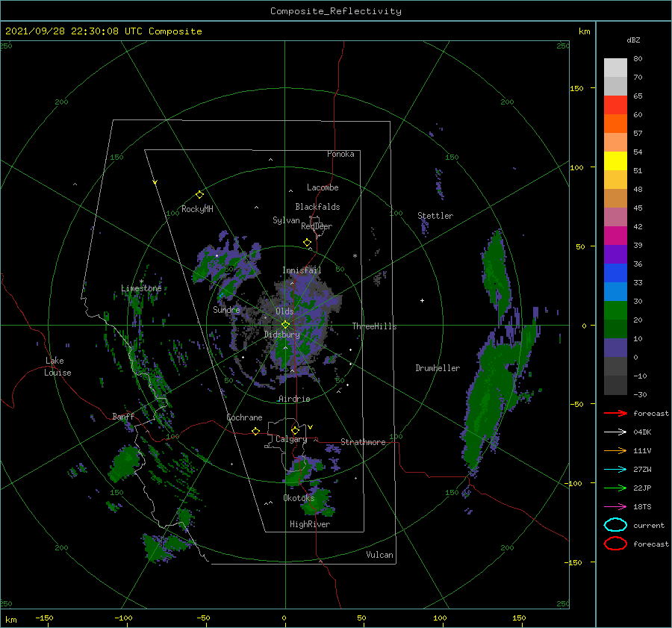Click the red forecast arrow in legend

pos(615,413)
